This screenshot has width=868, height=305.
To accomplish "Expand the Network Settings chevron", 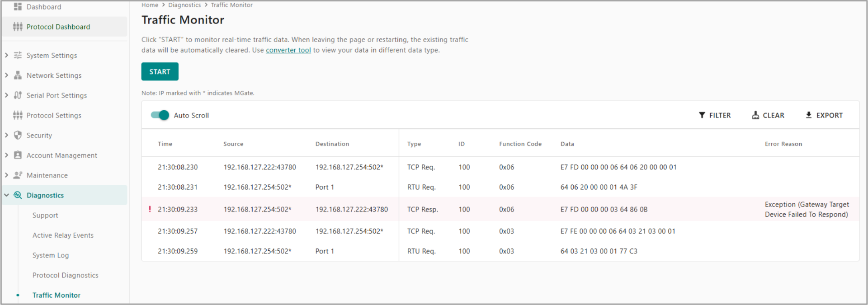I will [x=6, y=75].
